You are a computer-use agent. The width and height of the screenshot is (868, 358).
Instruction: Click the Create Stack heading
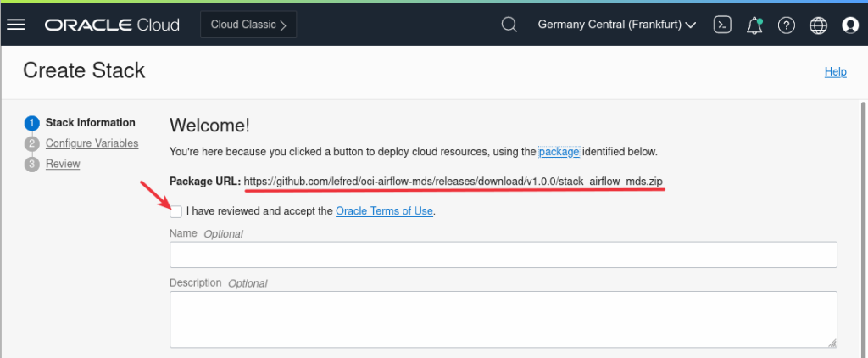84,71
